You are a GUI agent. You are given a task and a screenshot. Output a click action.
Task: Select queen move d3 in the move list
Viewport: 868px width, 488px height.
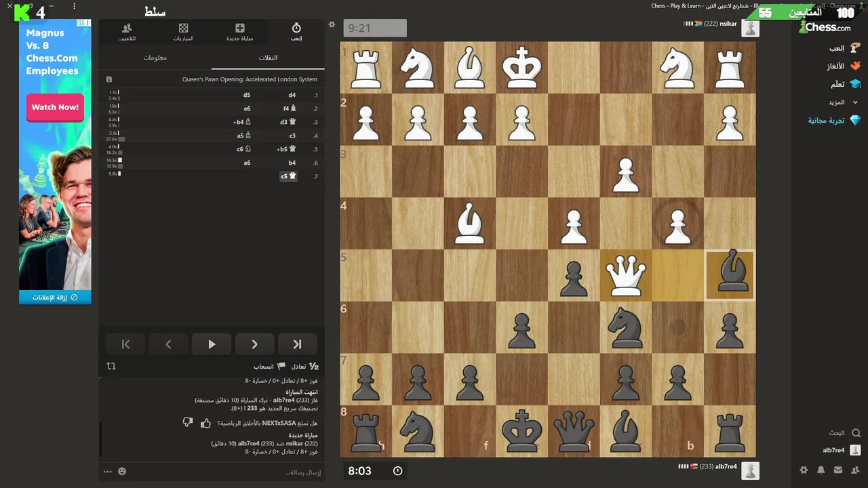[x=288, y=122]
